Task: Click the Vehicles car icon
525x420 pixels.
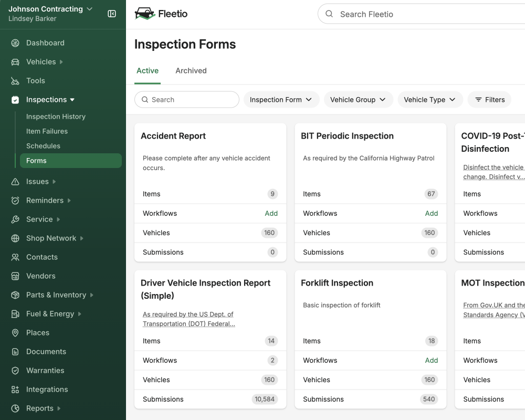Action: coord(15,62)
